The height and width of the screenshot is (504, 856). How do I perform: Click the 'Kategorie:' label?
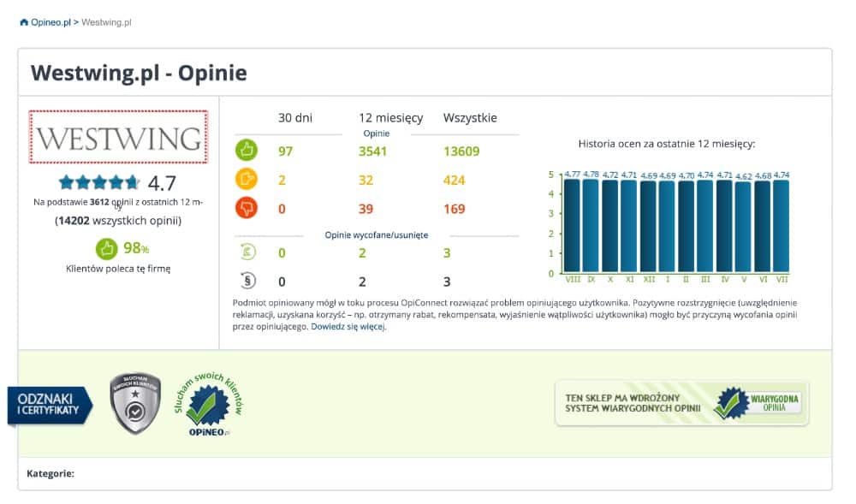click(x=51, y=473)
